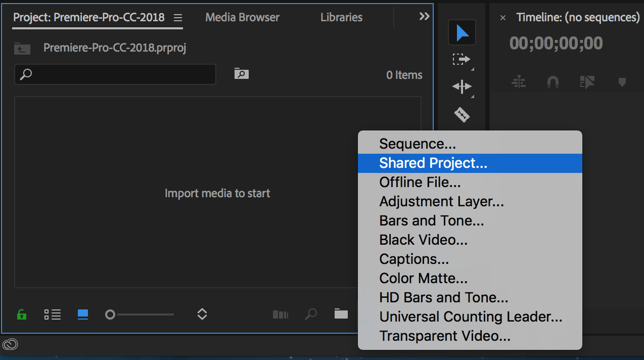This screenshot has height=360, width=644.
Task: Choose Transparent Video... menu entry
Action: point(470,336)
